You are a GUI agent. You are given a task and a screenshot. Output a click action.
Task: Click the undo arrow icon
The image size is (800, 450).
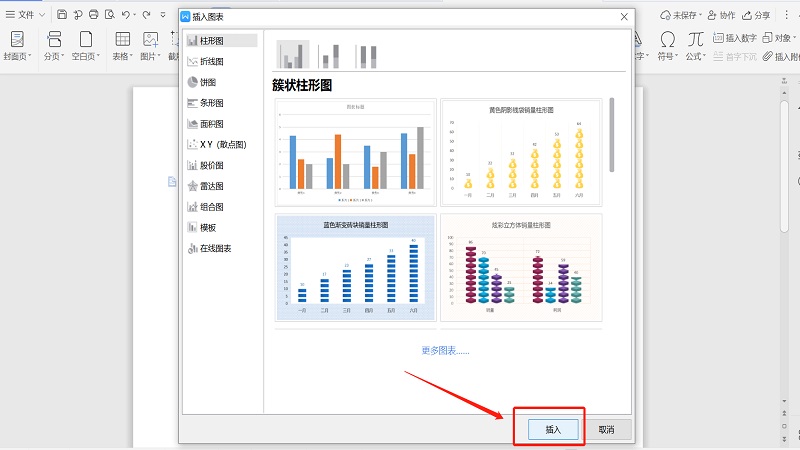click(126, 15)
